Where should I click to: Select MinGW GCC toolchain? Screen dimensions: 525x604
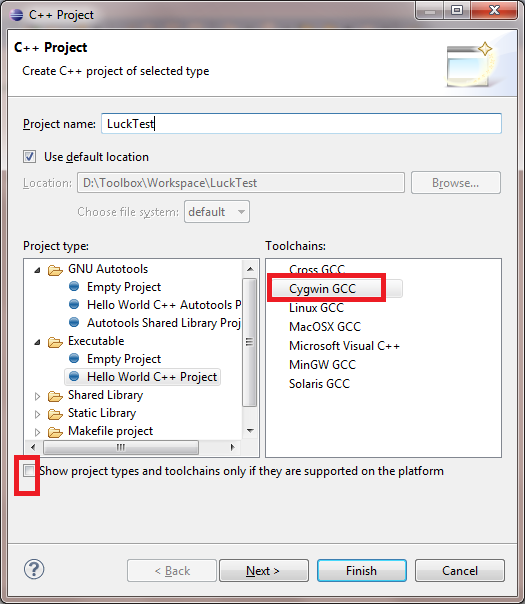coord(322,364)
